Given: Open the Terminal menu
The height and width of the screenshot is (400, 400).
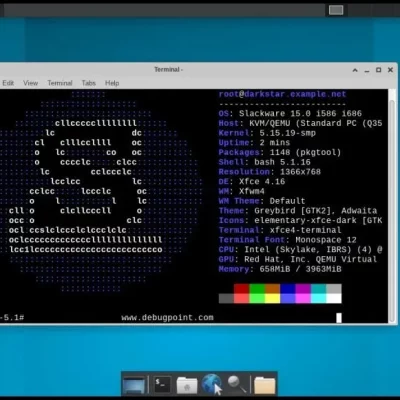Looking at the screenshot, I should click(60, 83).
